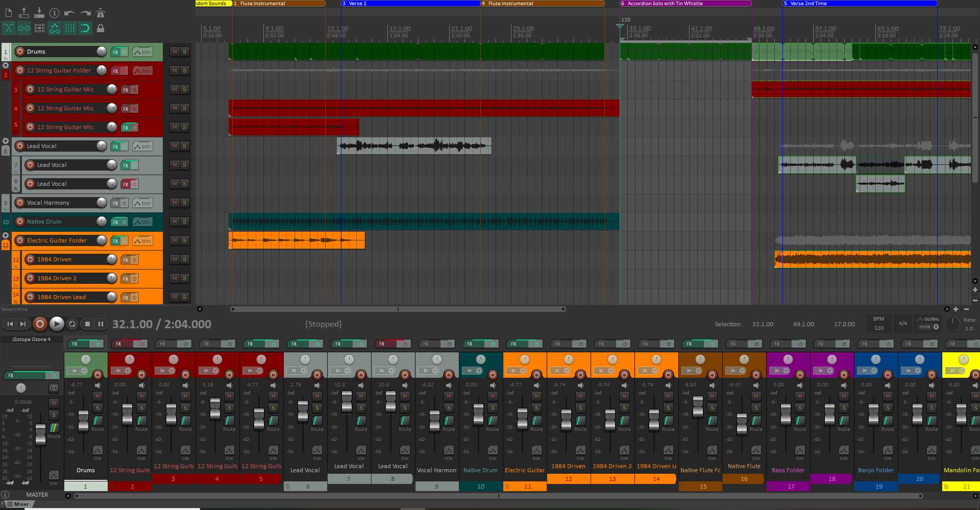Collapse the 12 String Guitar Folder arrow
Viewport: 980px width, 510px height.
pyautogui.click(x=6, y=65)
